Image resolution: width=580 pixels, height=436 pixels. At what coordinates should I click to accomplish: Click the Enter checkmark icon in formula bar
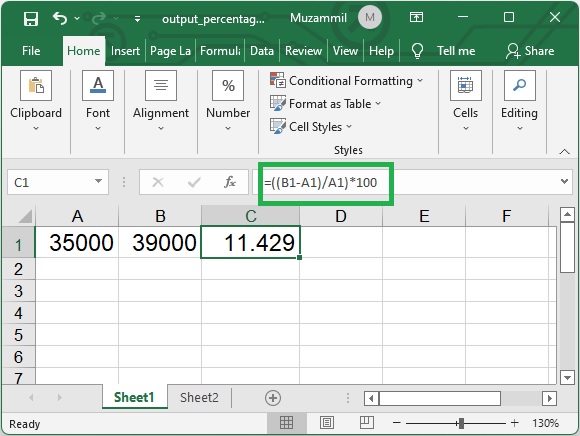click(194, 182)
